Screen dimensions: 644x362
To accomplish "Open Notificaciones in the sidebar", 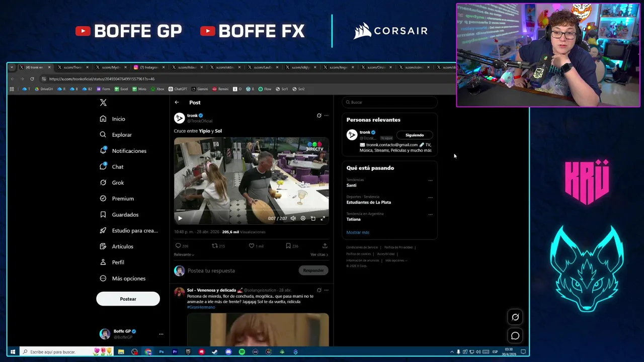I will [x=123, y=151].
